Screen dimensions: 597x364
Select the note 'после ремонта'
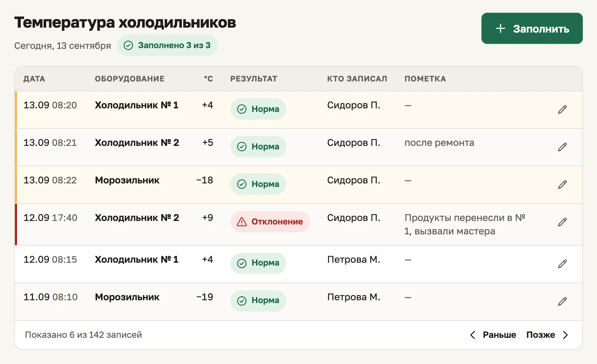439,143
